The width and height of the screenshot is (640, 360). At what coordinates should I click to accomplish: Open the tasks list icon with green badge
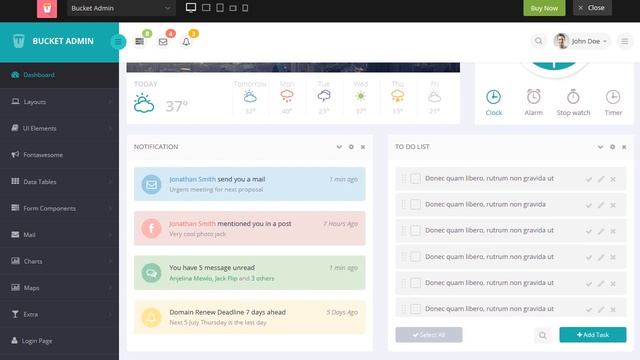point(140,41)
